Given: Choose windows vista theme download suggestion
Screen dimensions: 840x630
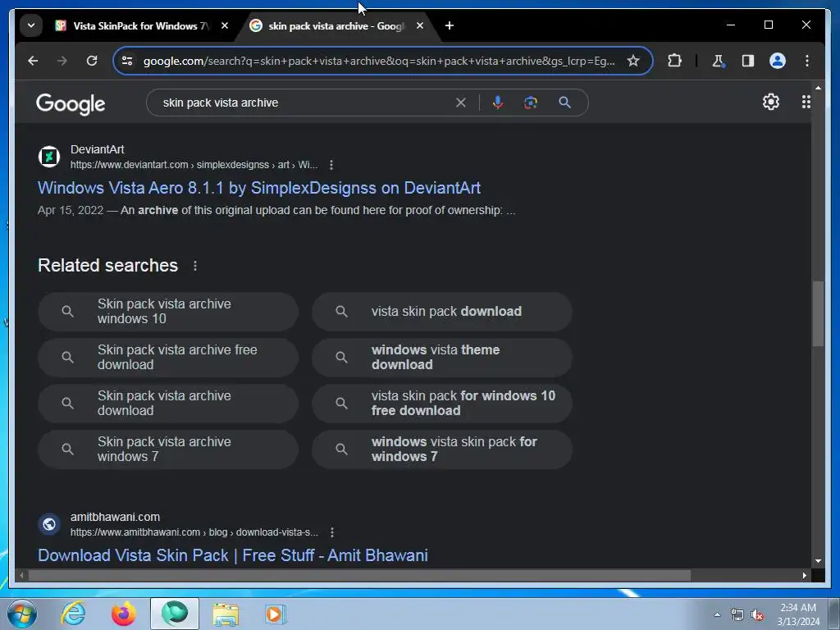Looking at the screenshot, I should (x=442, y=358).
